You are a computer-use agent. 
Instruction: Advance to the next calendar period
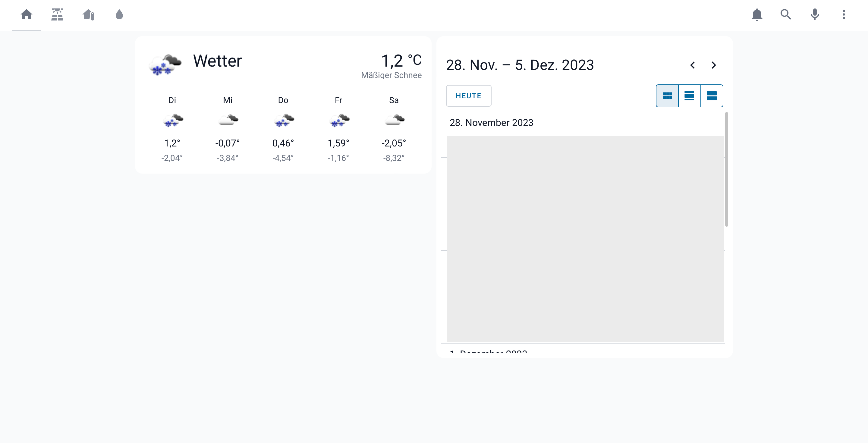tap(714, 65)
